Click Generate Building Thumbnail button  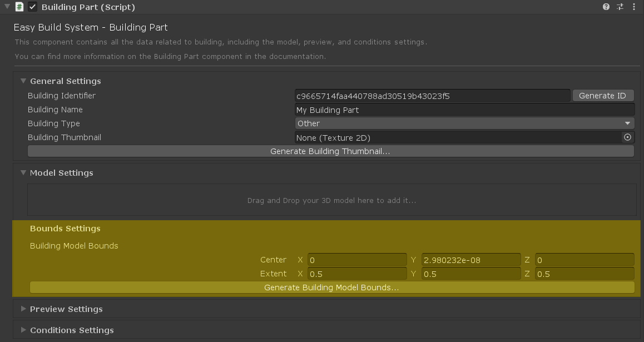coord(330,151)
